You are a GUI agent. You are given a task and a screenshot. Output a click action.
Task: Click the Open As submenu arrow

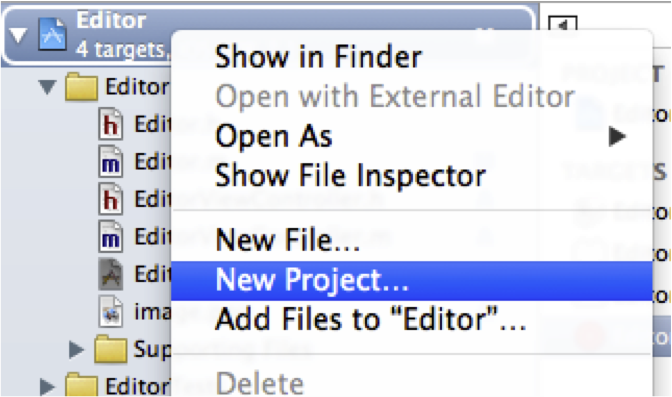click(617, 136)
